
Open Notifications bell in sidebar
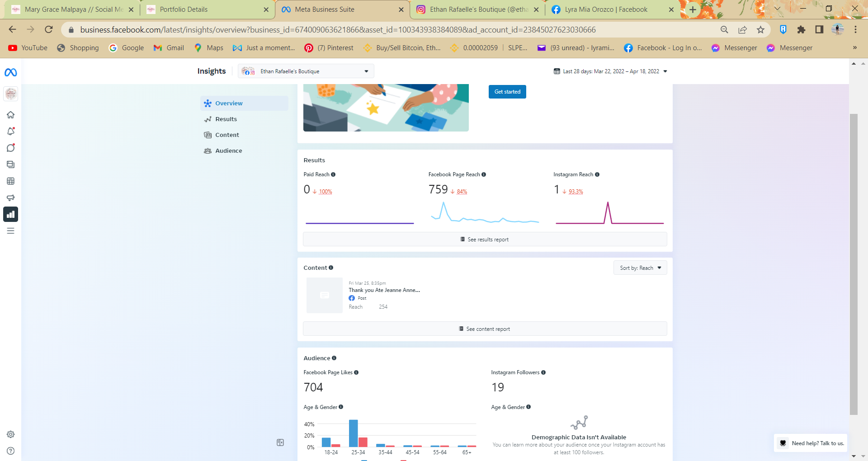click(11, 132)
